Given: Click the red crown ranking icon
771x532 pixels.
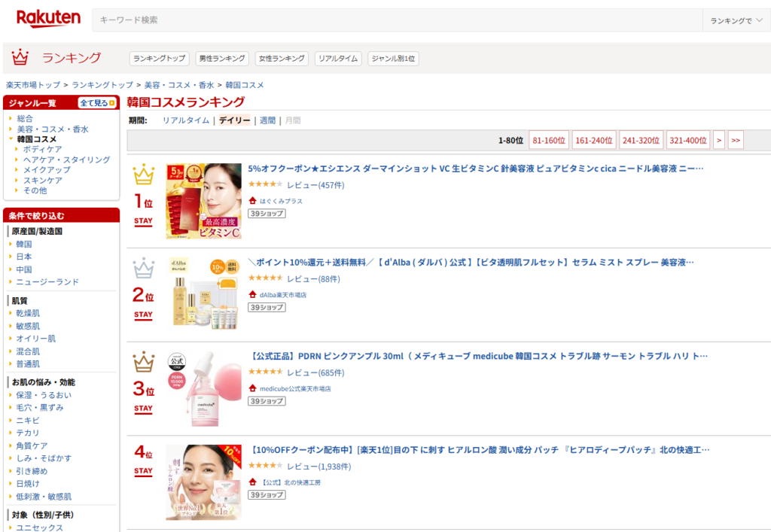Looking at the screenshot, I should coord(20,58).
